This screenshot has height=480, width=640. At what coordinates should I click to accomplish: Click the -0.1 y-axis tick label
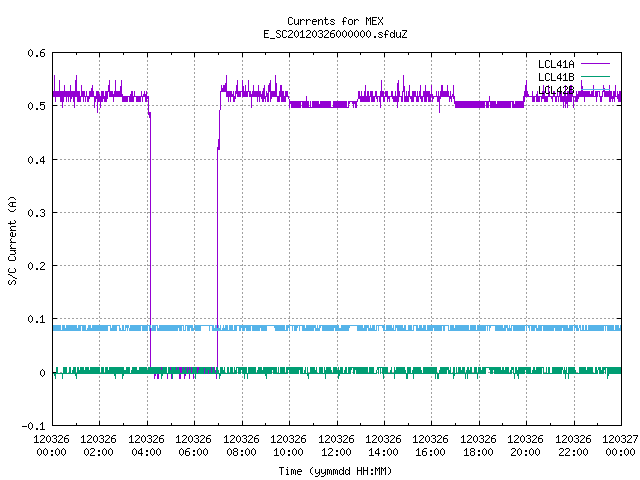33,426
